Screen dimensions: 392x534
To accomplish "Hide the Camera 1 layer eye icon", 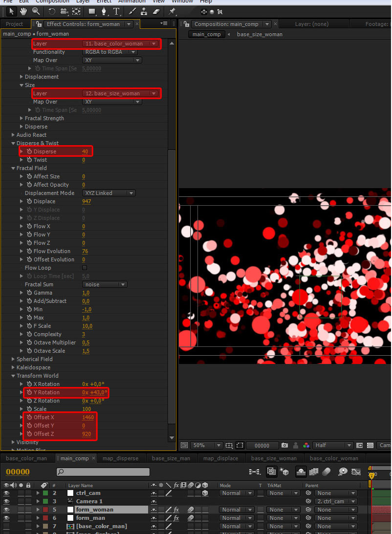I will point(6,501).
